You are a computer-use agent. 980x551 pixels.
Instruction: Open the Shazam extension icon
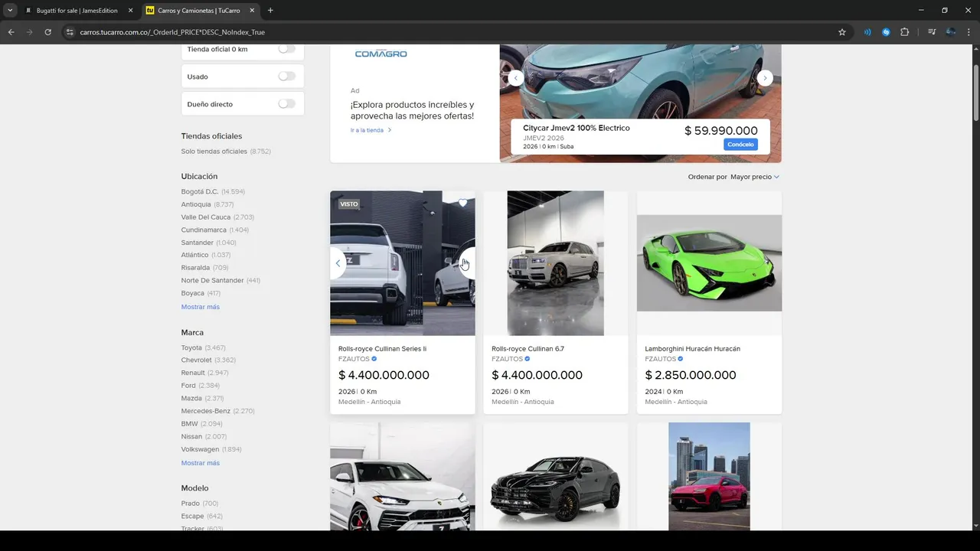click(886, 32)
